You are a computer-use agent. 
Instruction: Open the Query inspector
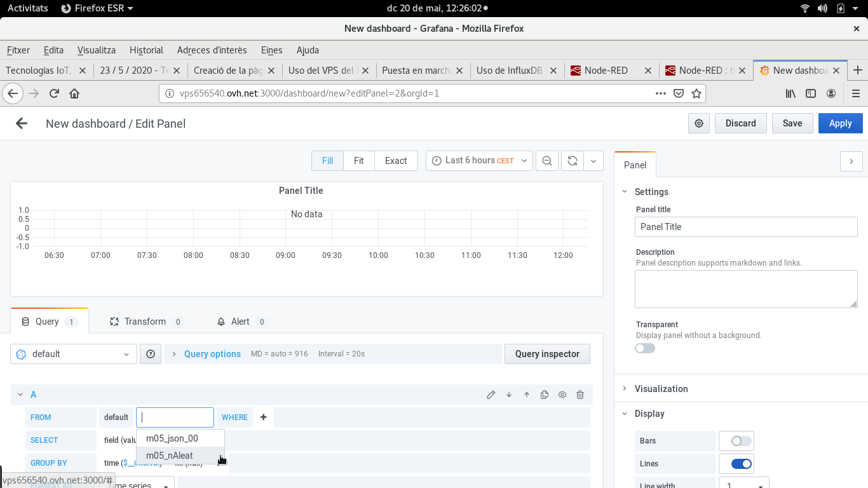[x=547, y=354]
